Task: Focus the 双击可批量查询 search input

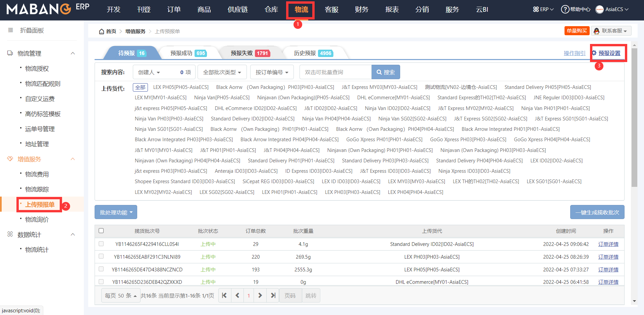Action: coord(335,72)
